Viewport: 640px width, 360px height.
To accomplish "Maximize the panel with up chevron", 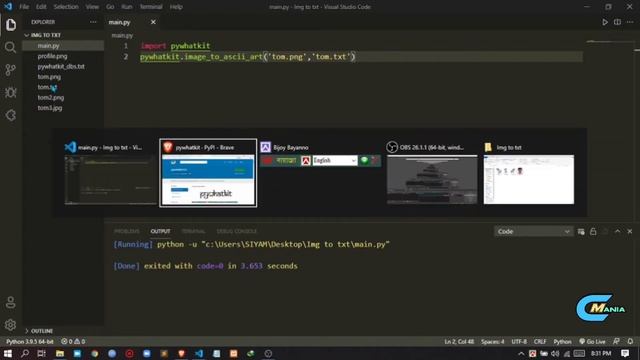I will tap(618, 231).
